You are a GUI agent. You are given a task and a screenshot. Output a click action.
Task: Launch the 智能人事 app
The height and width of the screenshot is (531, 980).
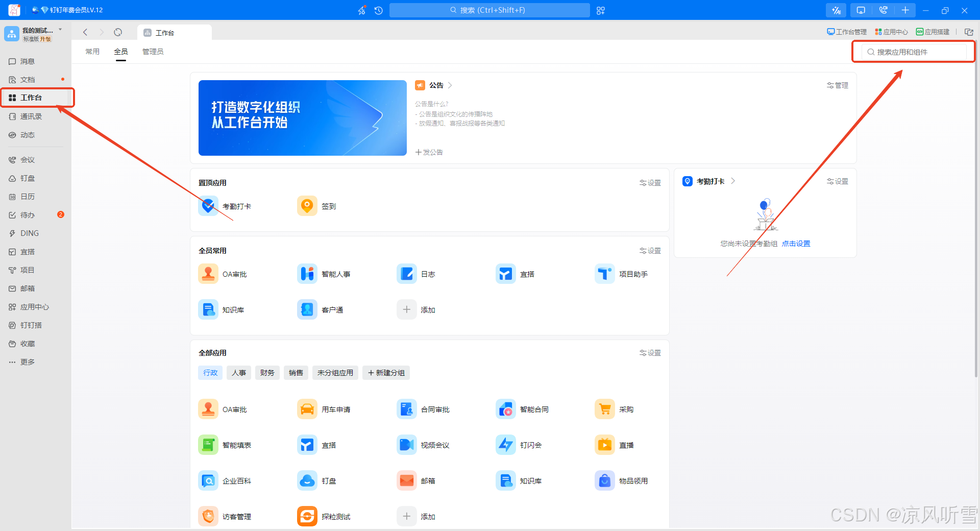tap(324, 274)
